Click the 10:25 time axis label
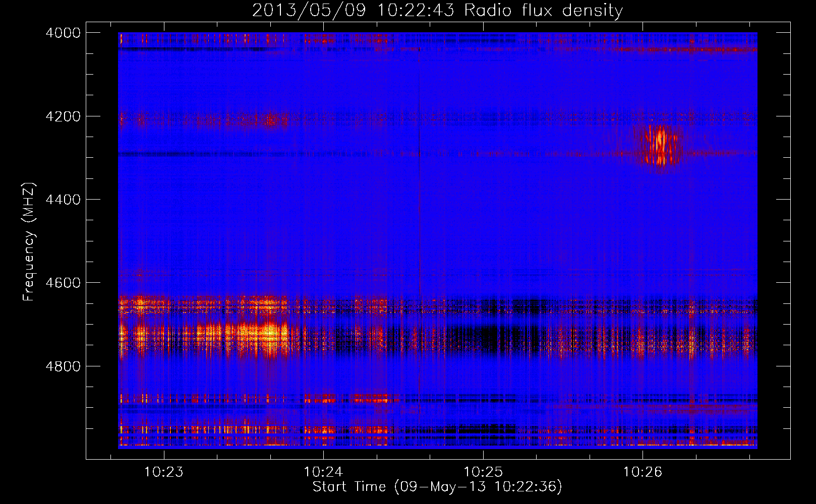Image resolution: width=816 pixels, height=504 pixels. click(483, 472)
